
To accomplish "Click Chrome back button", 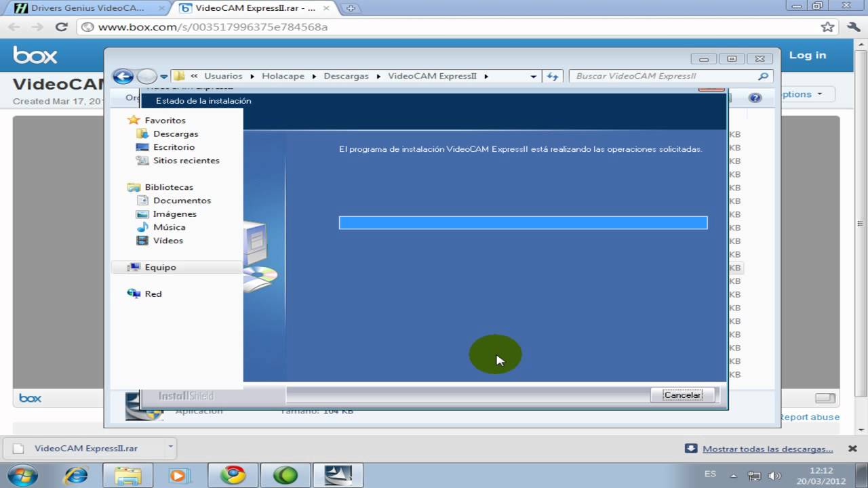I will tap(14, 27).
